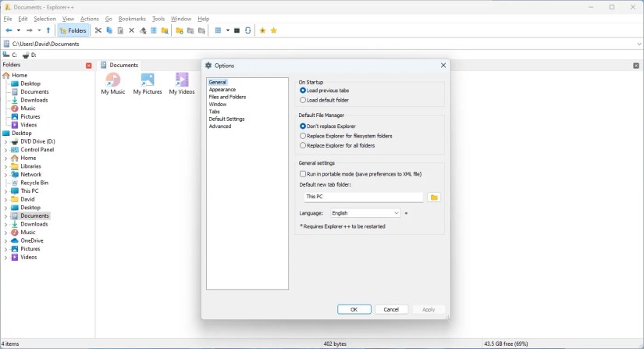Click the Cut scissors icon
The width and height of the screenshot is (644, 349).
click(x=98, y=30)
